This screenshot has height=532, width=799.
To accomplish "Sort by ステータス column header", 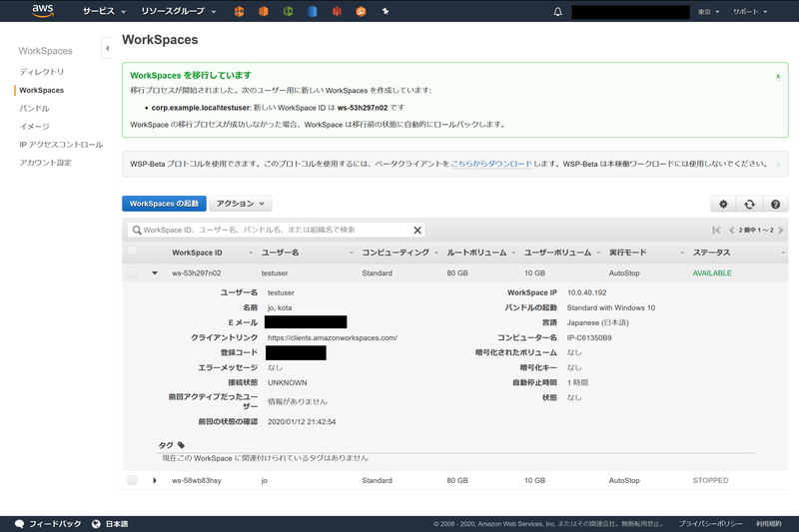I will click(711, 253).
